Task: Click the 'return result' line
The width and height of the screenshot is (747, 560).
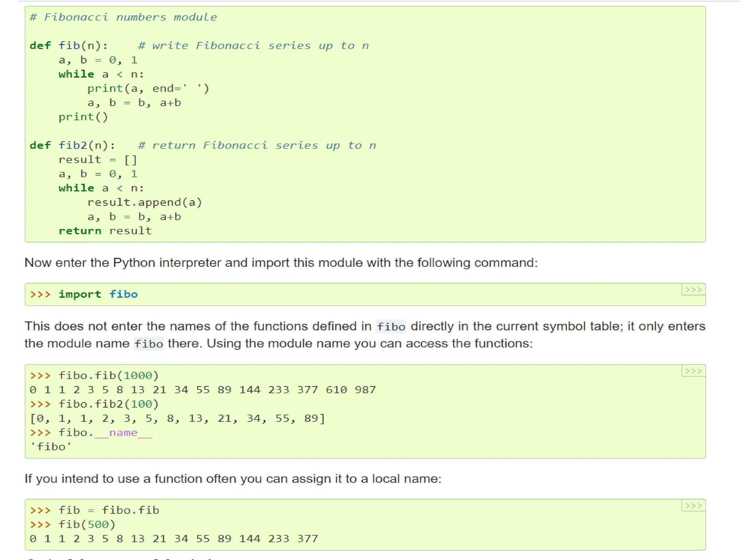Action: pos(105,231)
